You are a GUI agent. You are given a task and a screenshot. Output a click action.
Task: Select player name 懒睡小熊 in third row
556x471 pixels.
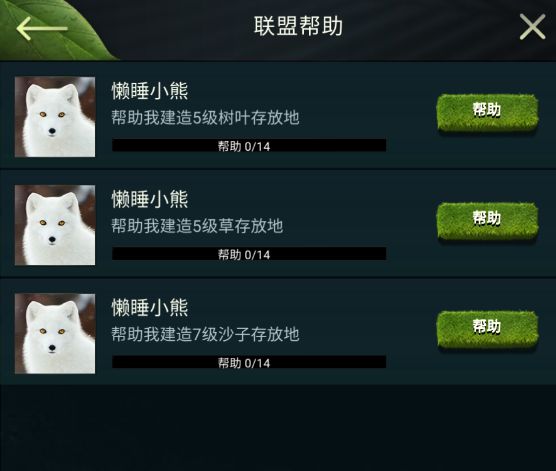(x=150, y=307)
